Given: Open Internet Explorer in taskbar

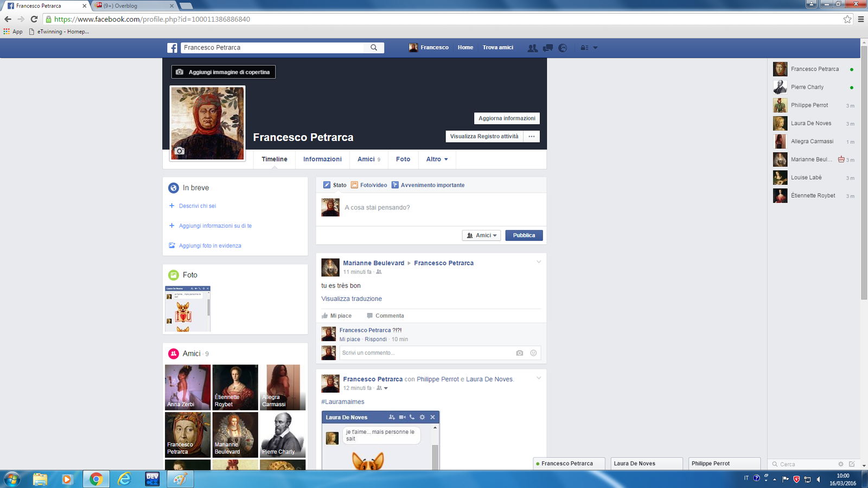Looking at the screenshot, I should coord(125,479).
